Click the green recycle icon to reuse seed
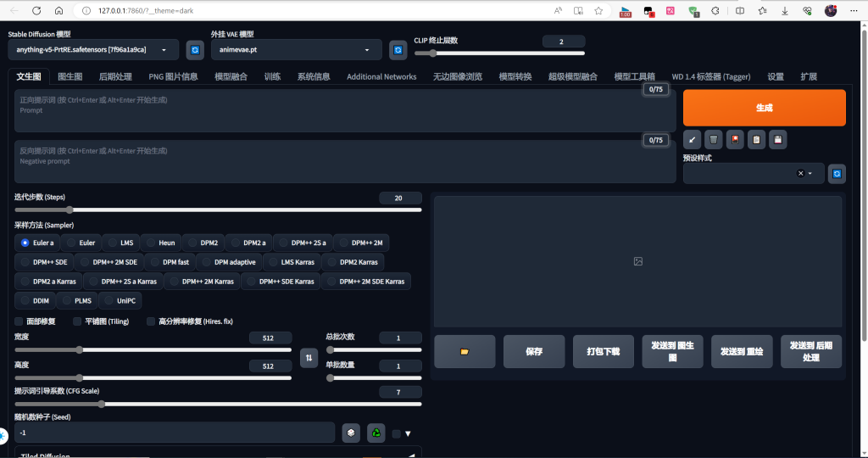 pyautogui.click(x=376, y=433)
